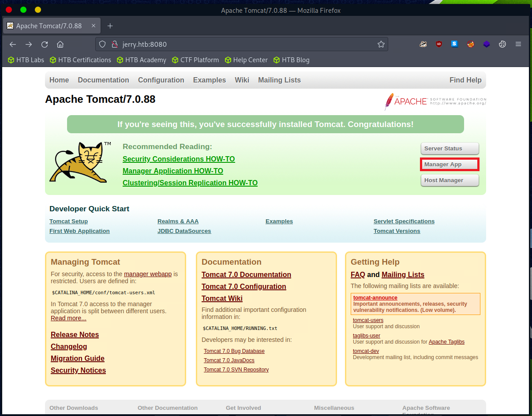Open the Tomcat Wiki link in Documentation box
This screenshot has width=532, height=416.
click(222, 299)
